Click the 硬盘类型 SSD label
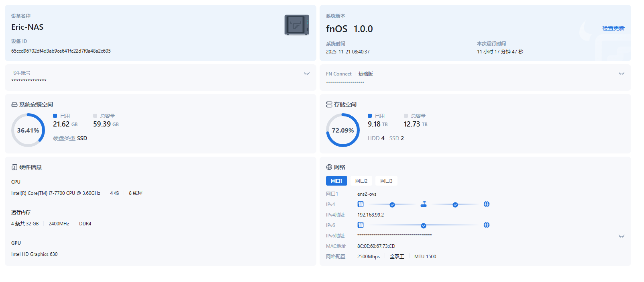This screenshot has height=282, width=644. click(x=70, y=138)
